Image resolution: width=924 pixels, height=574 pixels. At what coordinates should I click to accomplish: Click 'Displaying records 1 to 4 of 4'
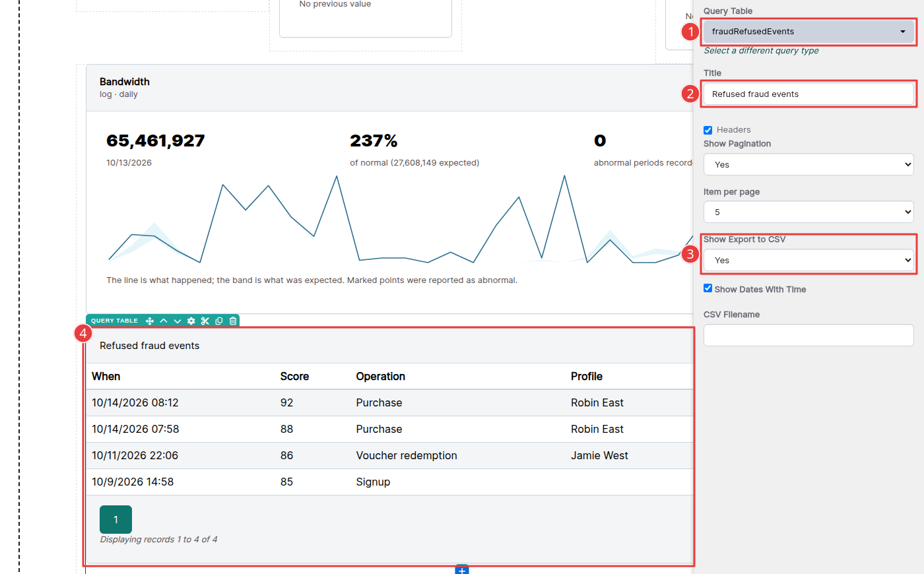(x=158, y=540)
